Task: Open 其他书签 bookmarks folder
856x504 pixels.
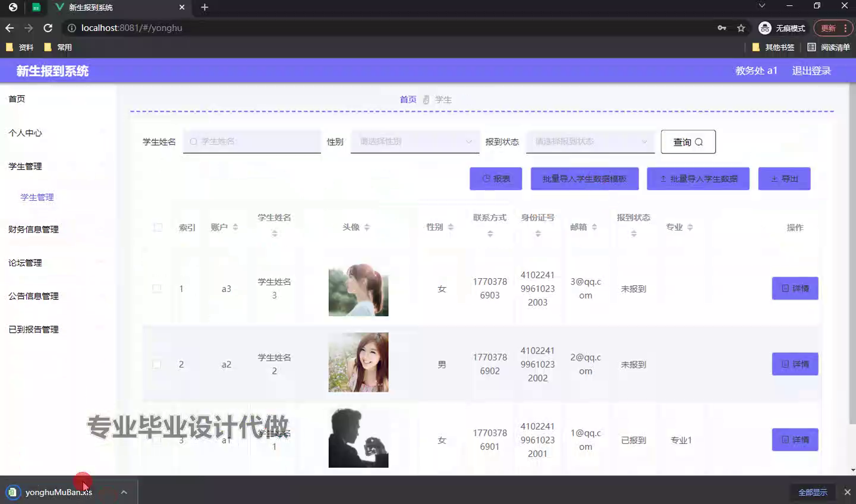Action: [773, 47]
